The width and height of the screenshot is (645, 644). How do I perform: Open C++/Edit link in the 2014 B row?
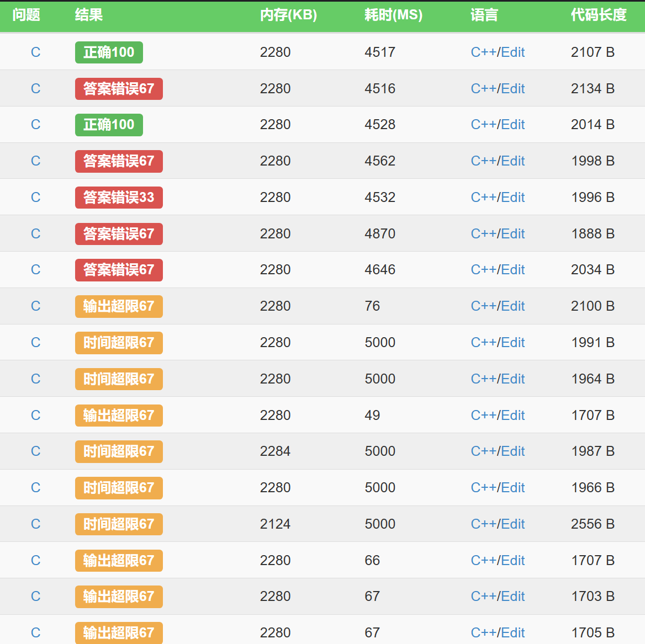coord(498,125)
